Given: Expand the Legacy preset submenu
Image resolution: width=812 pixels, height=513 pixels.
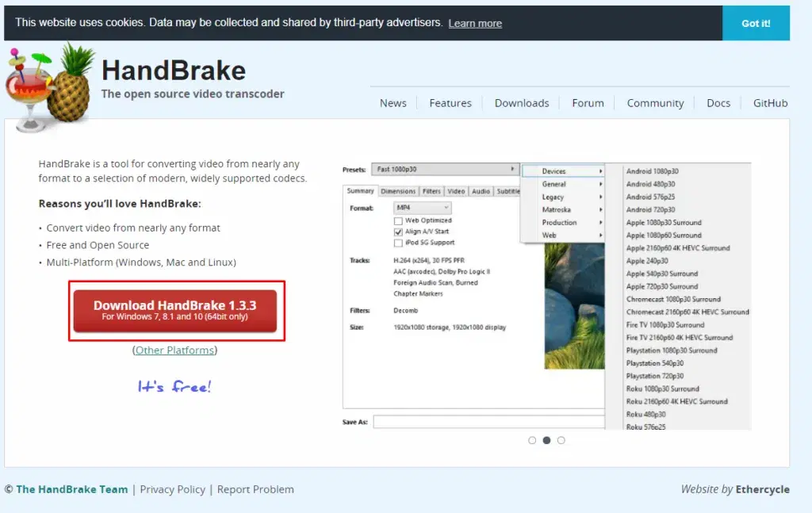Looking at the screenshot, I should pos(563,197).
